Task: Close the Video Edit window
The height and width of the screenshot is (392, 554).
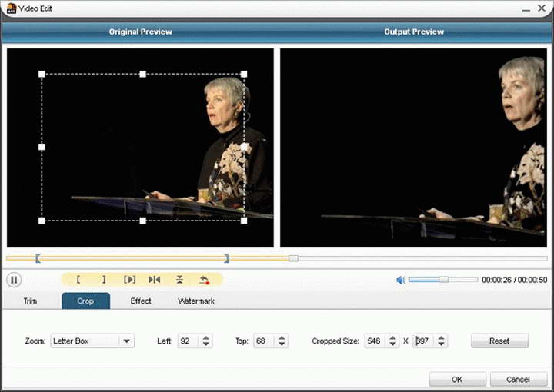Action: tap(542, 8)
